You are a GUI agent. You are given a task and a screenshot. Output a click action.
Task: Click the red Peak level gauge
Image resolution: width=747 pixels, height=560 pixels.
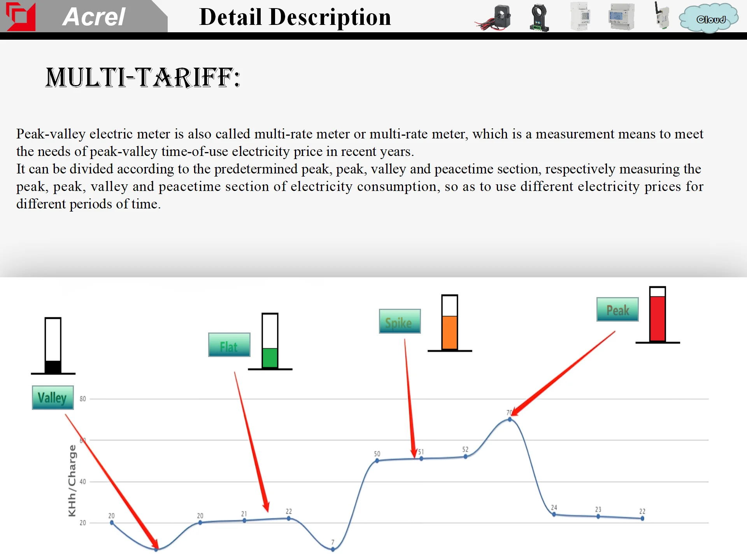(x=658, y=314)
